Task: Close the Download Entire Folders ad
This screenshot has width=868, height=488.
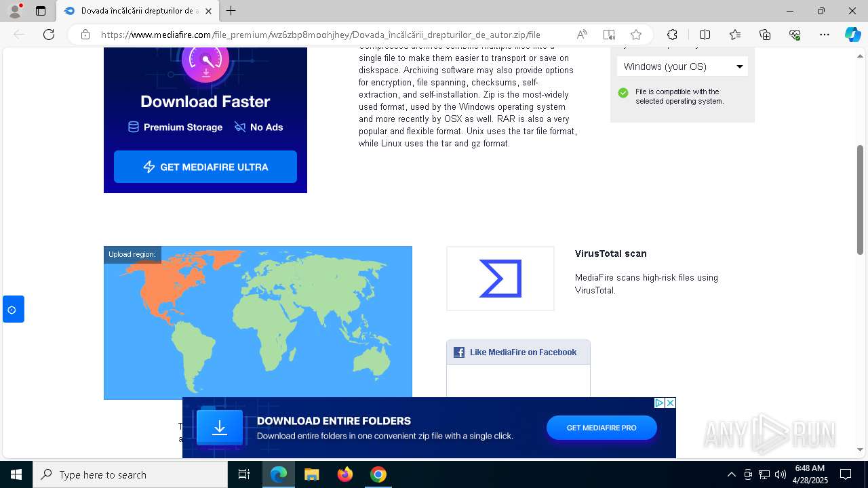Action: click(x=670, y=403)
